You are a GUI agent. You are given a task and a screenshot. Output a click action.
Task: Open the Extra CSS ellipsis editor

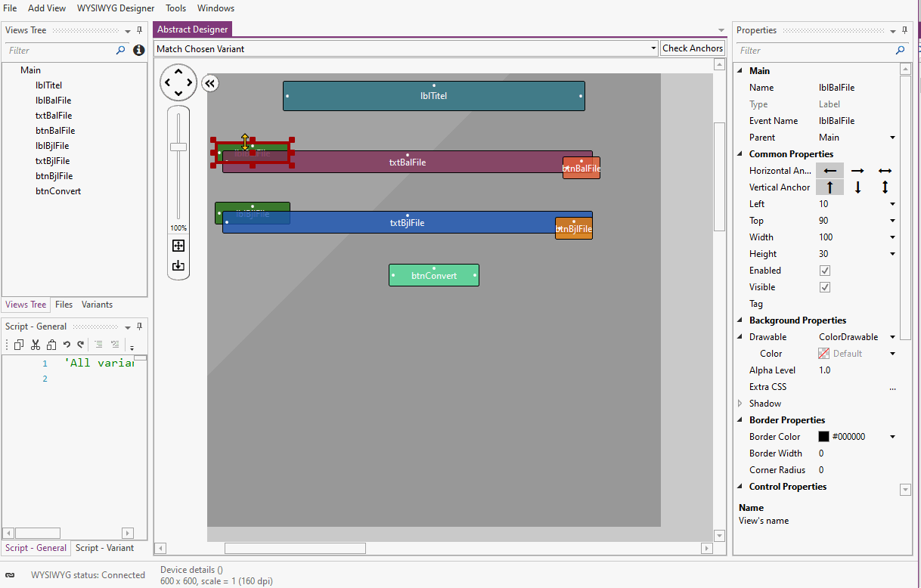[x=893, y=388]
